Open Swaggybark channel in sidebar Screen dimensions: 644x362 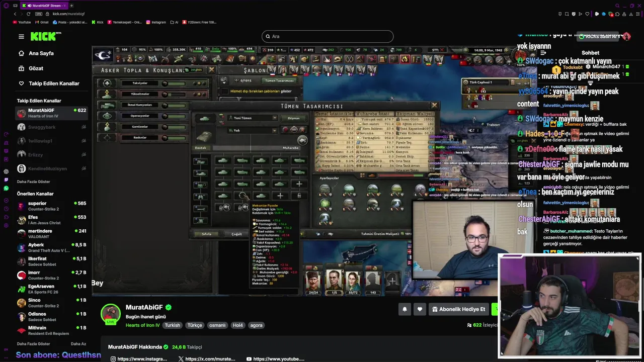point(51,127)
